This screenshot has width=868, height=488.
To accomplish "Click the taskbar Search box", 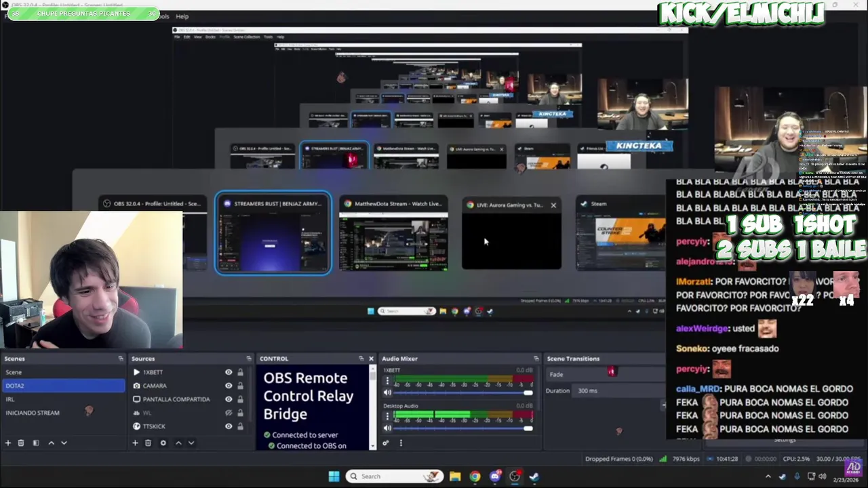I will tap(395, 476).
